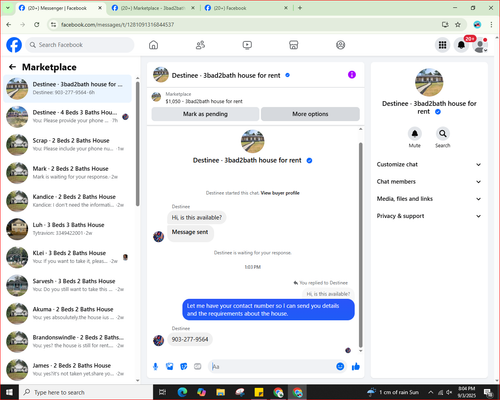
Task: Choose a GIF icon
Action: pos(198,367)
